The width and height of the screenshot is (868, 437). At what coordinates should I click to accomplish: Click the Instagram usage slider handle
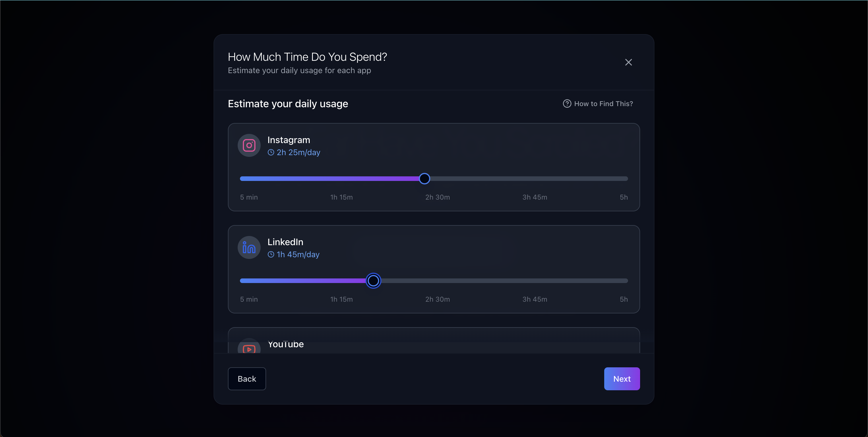click(424, 179)
